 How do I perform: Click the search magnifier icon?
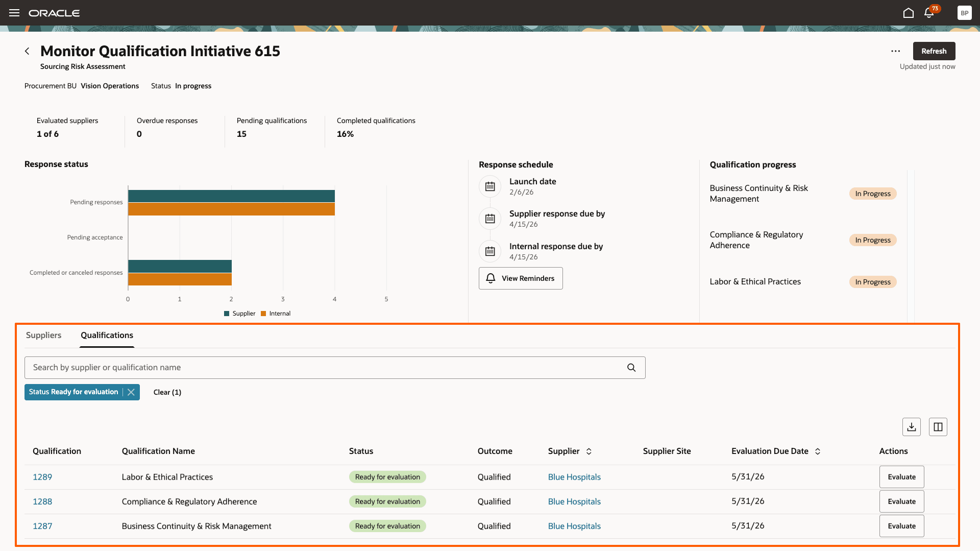click(631, 368)
